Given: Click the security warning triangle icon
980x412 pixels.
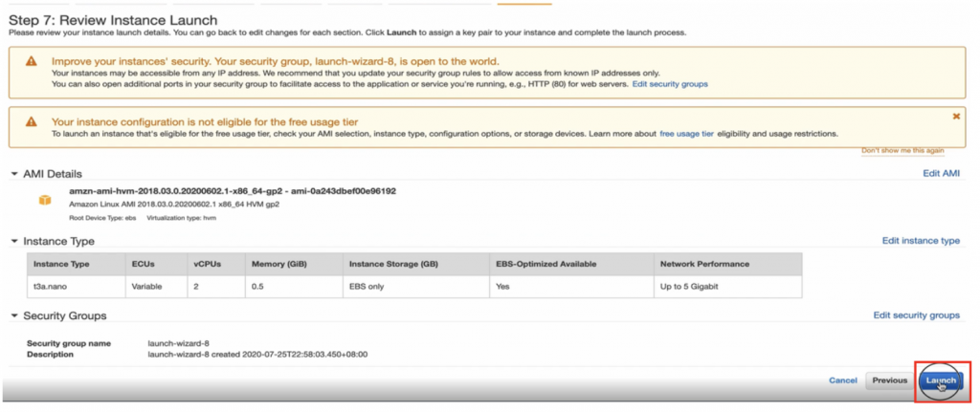Looking at the screenshot, I should pos(32,62).
